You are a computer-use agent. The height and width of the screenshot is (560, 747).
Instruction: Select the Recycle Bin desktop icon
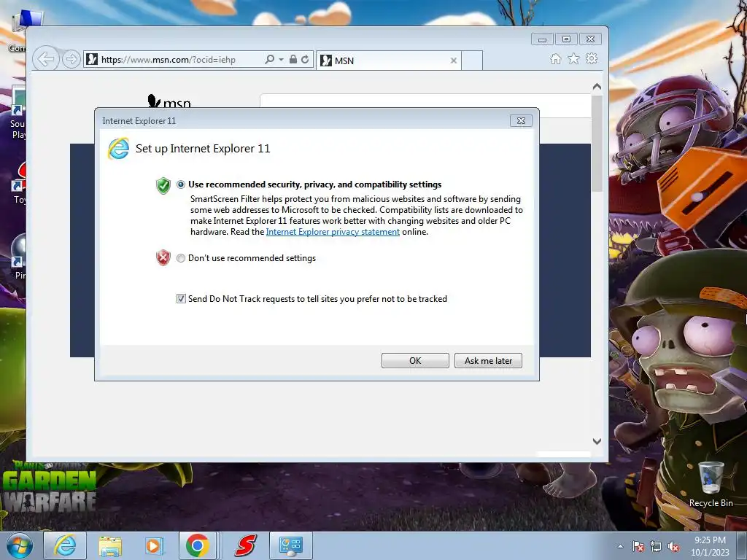click(711, 485)
